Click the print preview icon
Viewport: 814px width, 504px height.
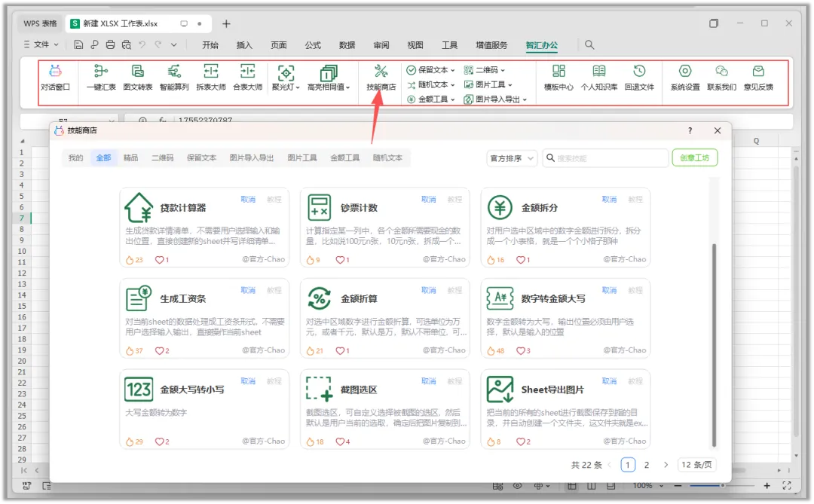(126, 44)
